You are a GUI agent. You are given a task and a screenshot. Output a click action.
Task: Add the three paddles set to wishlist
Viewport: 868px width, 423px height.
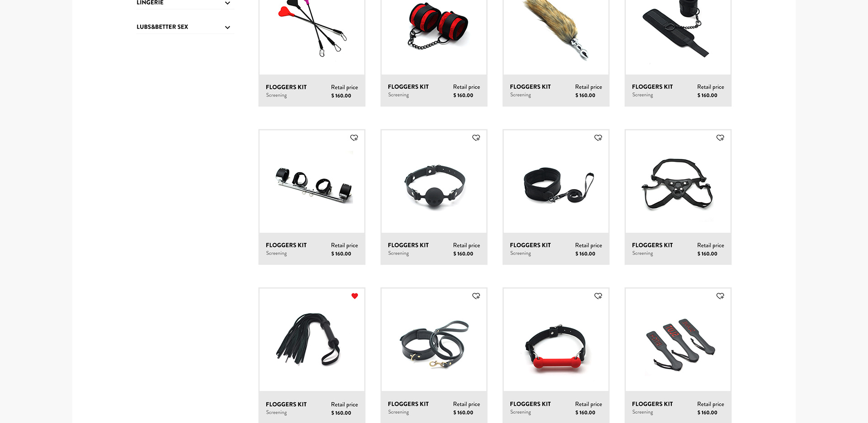(x=720, y=296)
